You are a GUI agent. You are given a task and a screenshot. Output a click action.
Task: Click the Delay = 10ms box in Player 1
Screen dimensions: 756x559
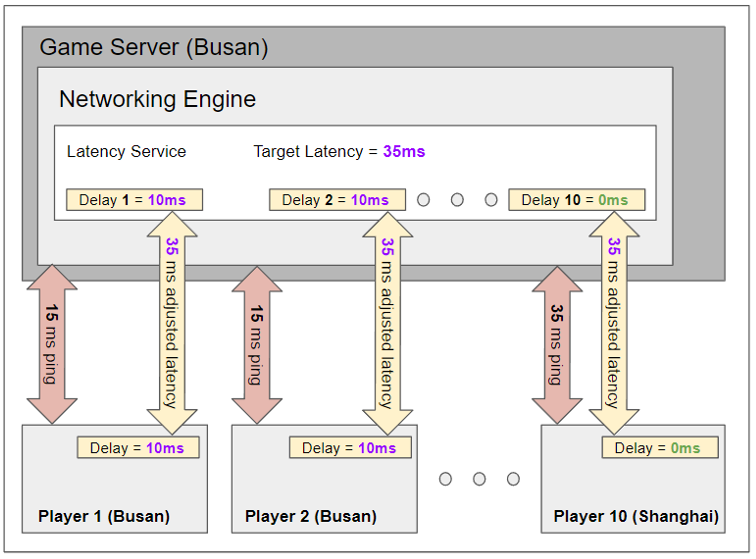point(138,448)
